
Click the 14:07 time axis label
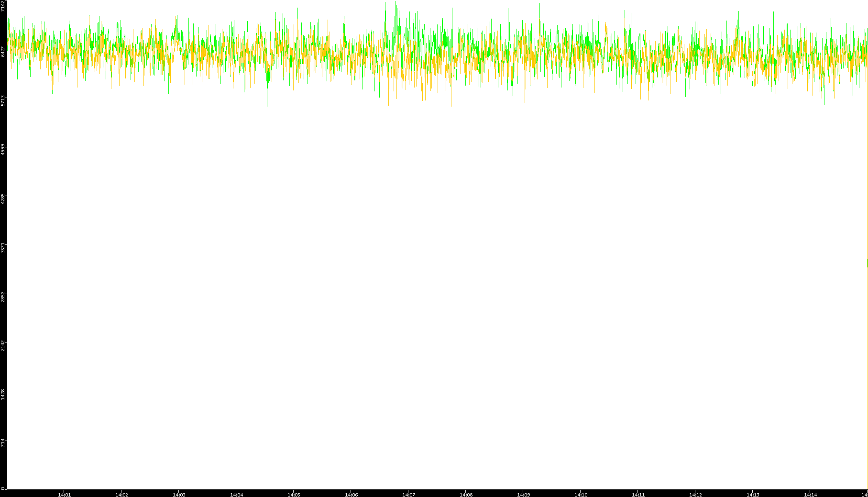pyautogui.click(x=408, y=495)
